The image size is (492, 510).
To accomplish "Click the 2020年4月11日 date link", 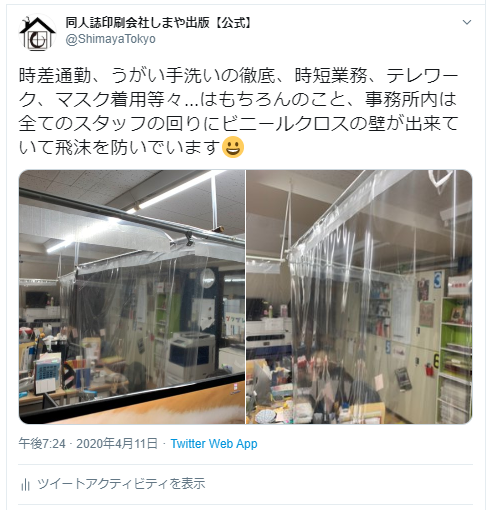I will (117, 444).
